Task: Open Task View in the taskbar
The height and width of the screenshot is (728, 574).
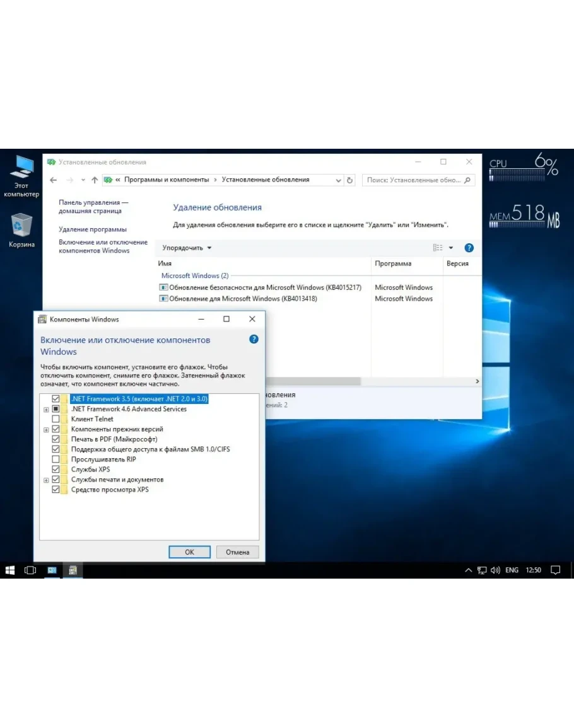Action: [30, 570]
